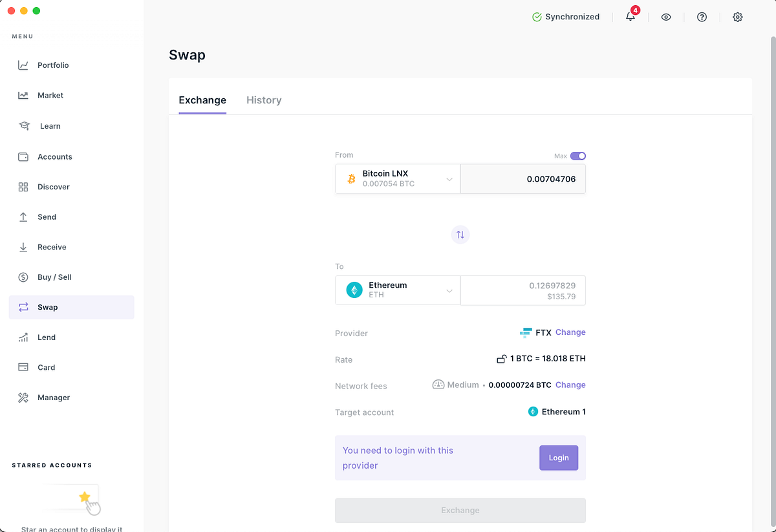Toggle discreet mode with the eye icon

point(666,17)
